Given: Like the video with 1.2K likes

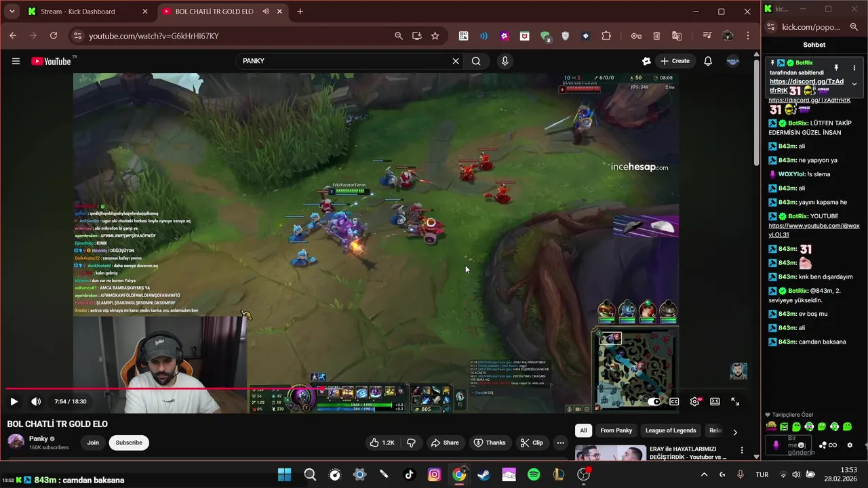Looking at the screenshot, I should 382,443.
